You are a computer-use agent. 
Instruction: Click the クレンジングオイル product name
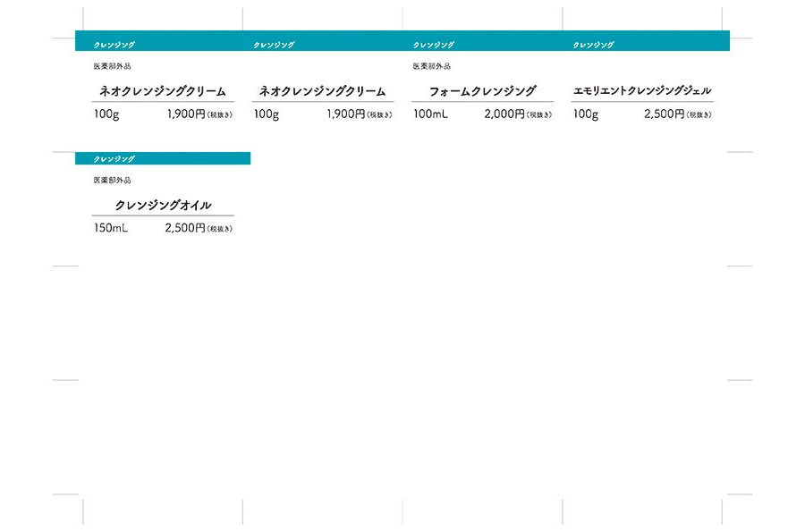coord(163,206)
